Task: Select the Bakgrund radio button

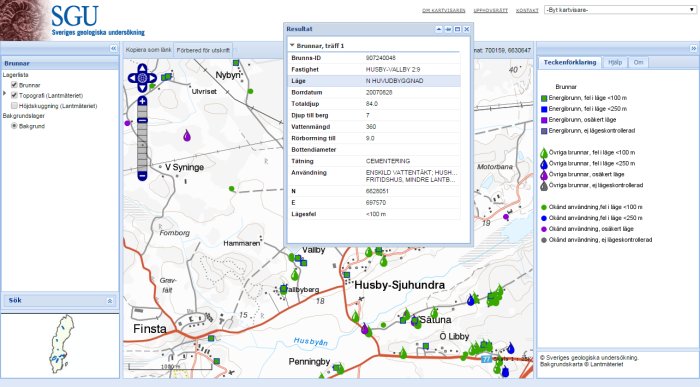Action: (14, 126)
